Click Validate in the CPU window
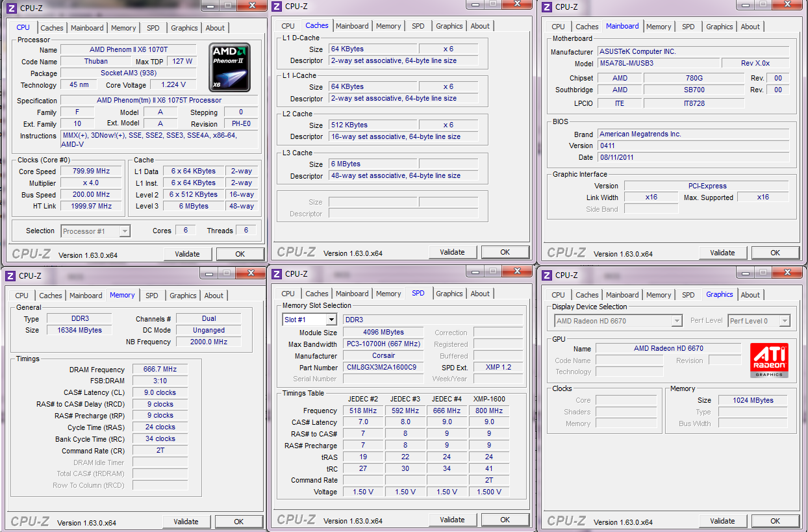 click(187, 254)
